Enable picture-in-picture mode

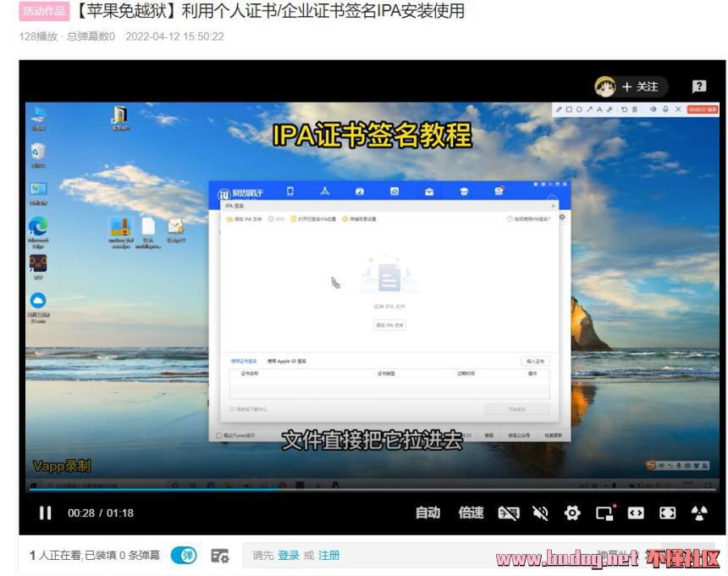point(604,512)
